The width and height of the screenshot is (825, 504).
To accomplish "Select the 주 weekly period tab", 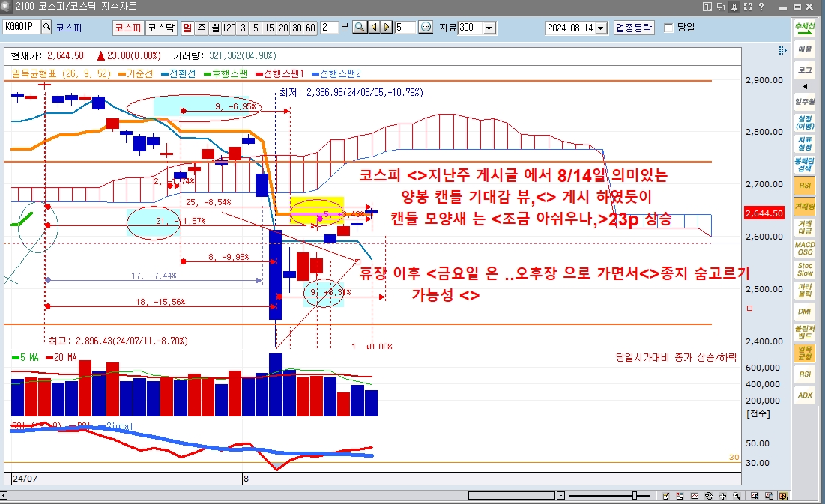I will pos(202,28).
